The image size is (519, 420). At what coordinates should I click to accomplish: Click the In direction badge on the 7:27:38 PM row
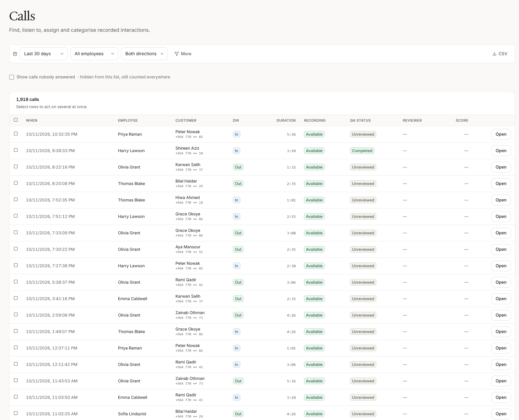point(237,266)
